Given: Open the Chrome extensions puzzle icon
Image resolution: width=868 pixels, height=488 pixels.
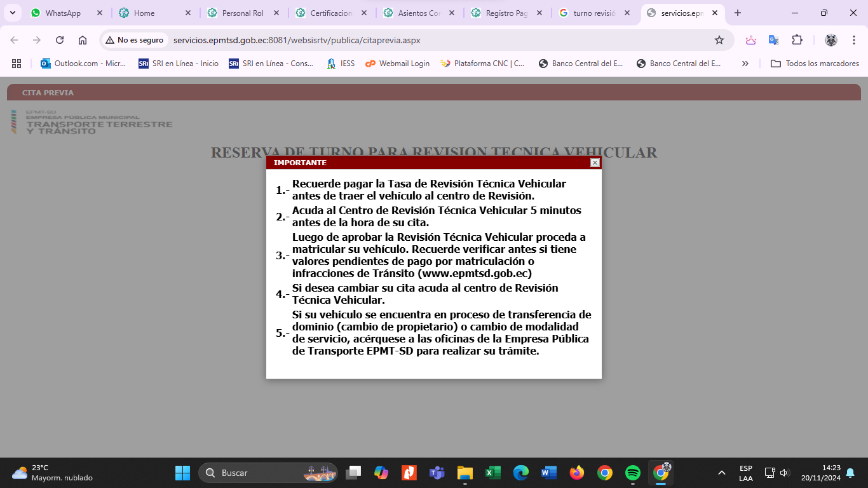Looking at the screenshot, I should (x=797, y=40).
